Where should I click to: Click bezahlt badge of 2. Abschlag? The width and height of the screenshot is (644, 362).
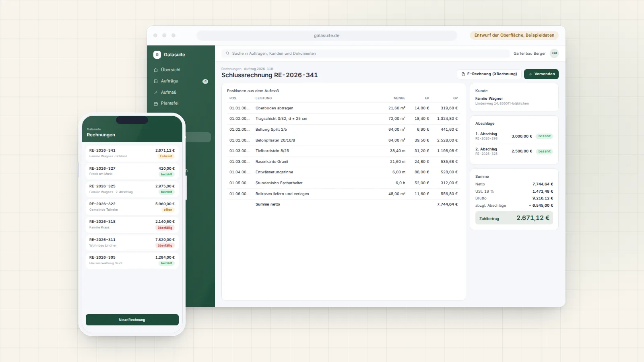click(x=544, y=152)
